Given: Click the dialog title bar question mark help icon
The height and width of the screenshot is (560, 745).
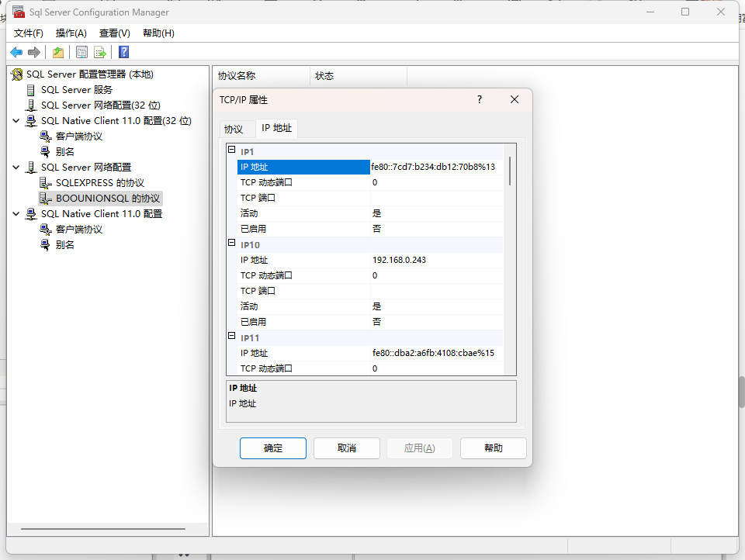Looking at the screenshot, I should 480,99.
